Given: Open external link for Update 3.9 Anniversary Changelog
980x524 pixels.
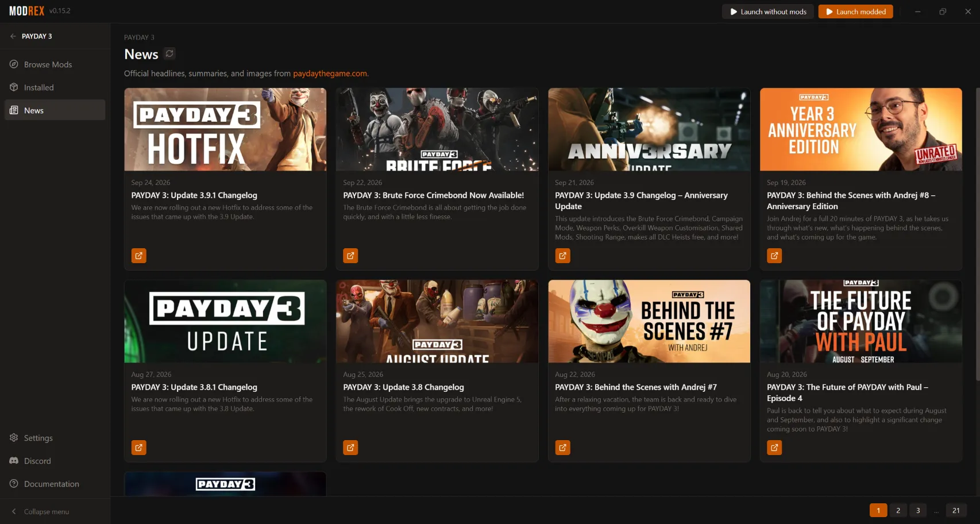Looking at the screenshot, I should click(x=563, y=256).
